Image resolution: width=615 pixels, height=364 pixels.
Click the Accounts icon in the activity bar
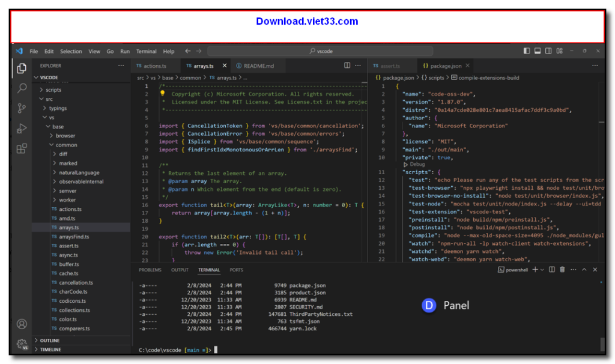(x=22, y=324)
